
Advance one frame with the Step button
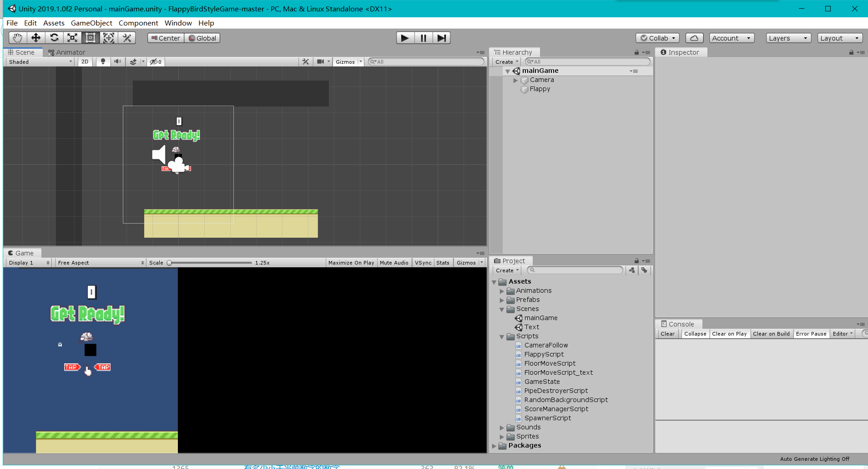pyautogui.click(x=441, y=38)
